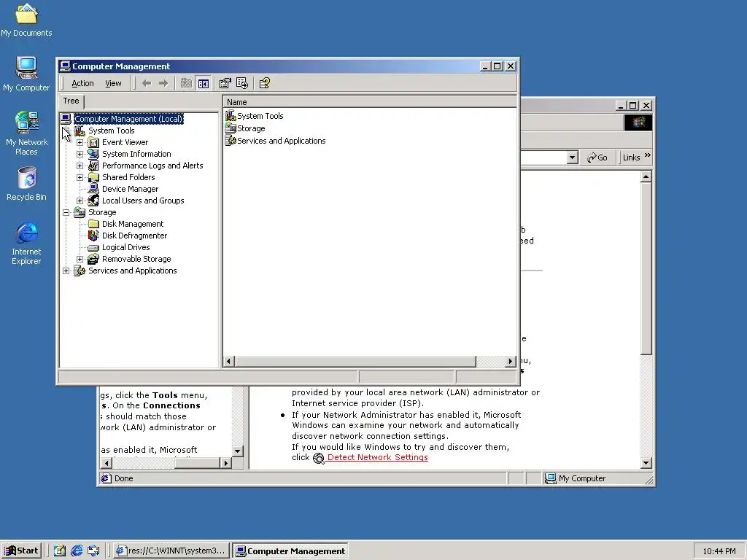
Task: Switch to the res://C:\WINNT taskbar window button
Action: coord(171,551)
